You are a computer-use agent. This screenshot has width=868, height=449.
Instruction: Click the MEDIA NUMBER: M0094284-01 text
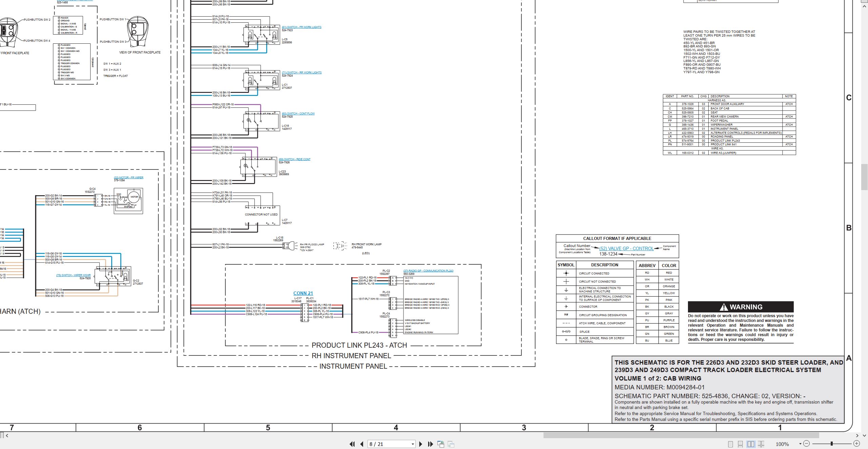pyautogui.click(x=659, y=387)
